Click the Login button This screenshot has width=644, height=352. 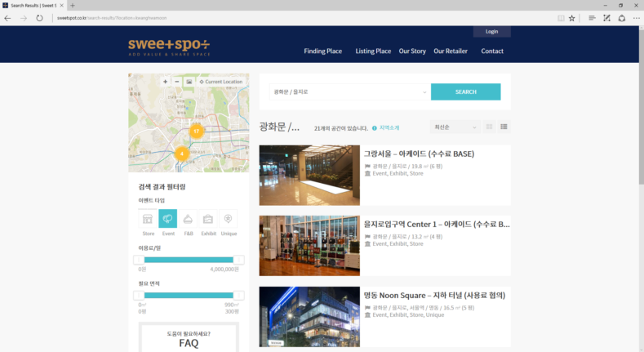pyautogui.click(x=491, y=32)
